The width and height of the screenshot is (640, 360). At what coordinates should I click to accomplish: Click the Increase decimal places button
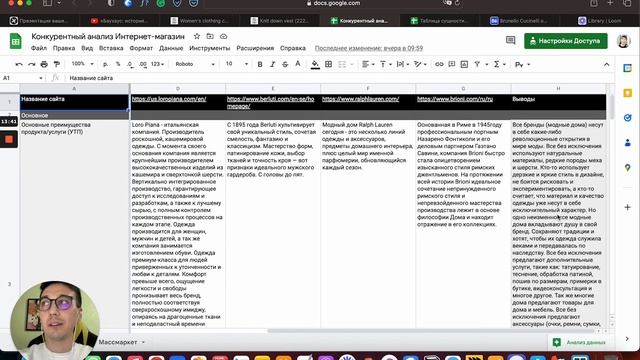pyautogui.click(x=142, y=64)
